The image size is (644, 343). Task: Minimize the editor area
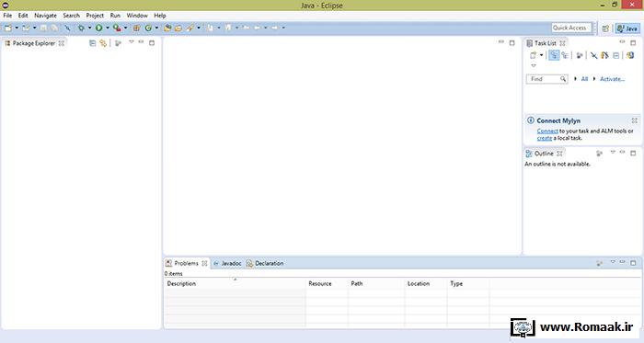point(501,42)
